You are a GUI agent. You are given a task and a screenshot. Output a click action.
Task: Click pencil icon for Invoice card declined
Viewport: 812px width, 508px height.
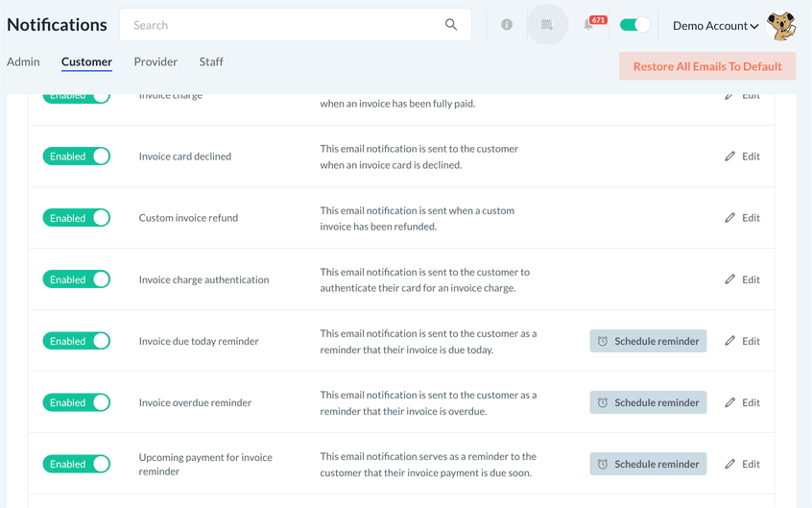[x=729, y=157]
